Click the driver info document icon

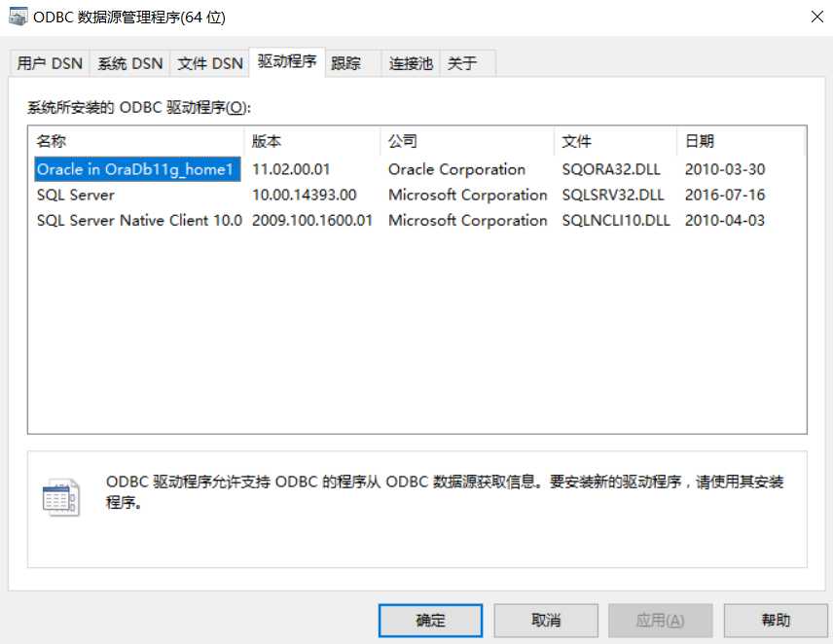pyautogui.click(x=60, y=497)
